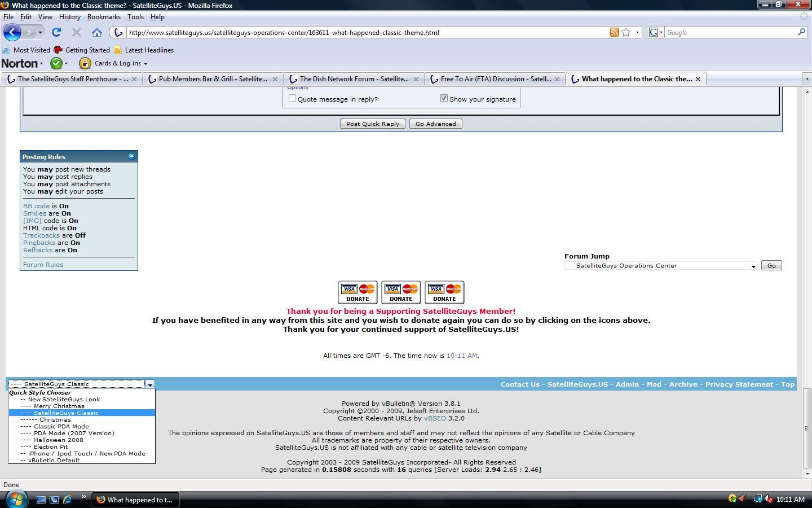Screen dimensions: 812x508
Task: Click the Go Advanced button
Action: [x=436, y=124]
